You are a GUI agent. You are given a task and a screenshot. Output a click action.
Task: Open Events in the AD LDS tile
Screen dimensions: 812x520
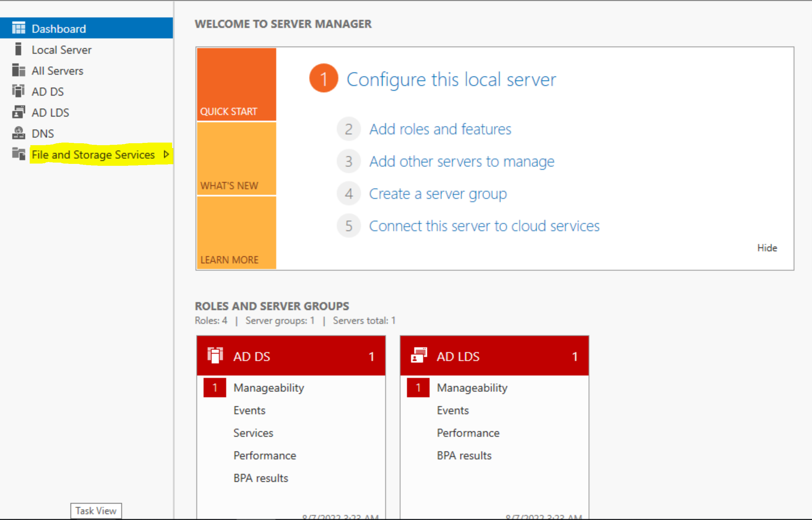click(453, 410)
